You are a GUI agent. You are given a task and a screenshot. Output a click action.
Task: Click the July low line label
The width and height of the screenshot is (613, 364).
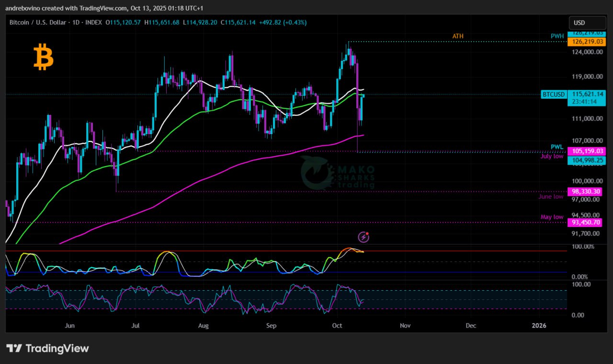(552, 156)
